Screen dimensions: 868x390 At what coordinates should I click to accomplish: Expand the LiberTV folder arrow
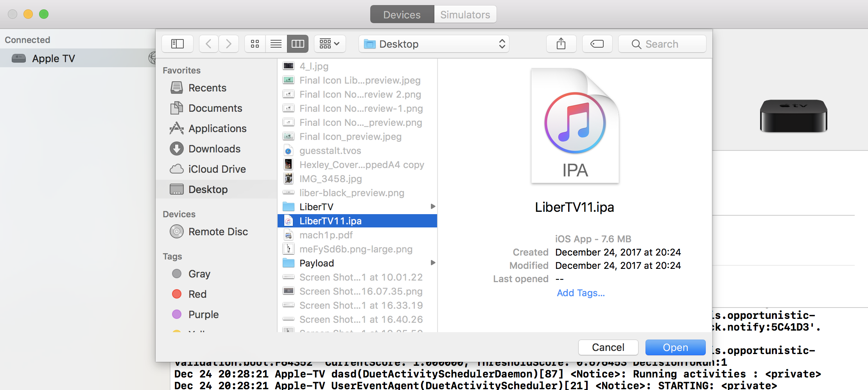pyautogui.click(x=432, y=207)
